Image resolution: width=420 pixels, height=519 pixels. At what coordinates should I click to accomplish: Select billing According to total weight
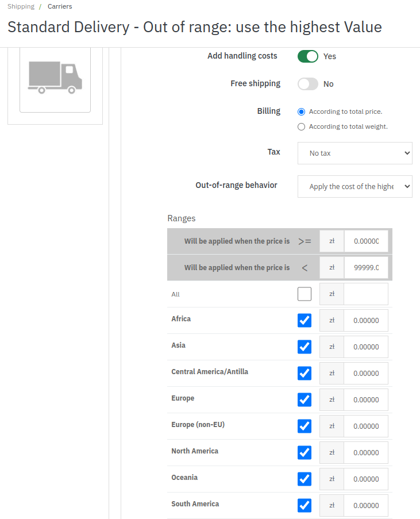coord(301,127)
